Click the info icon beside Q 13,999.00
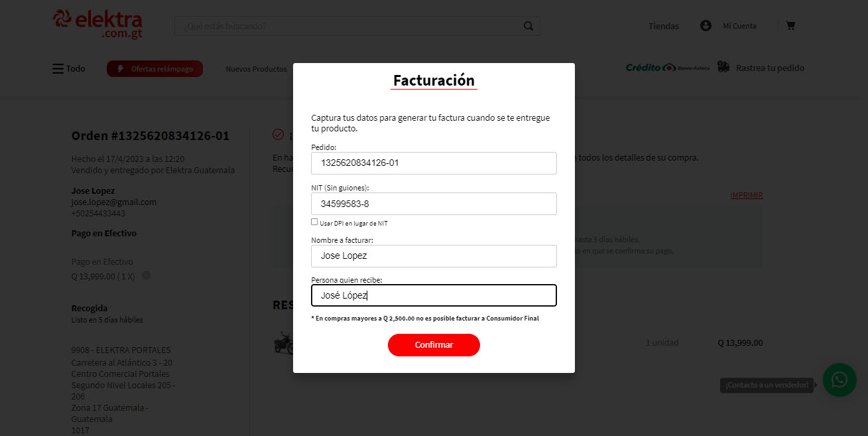This screenshot has height=436, width=868. point(146,275)
